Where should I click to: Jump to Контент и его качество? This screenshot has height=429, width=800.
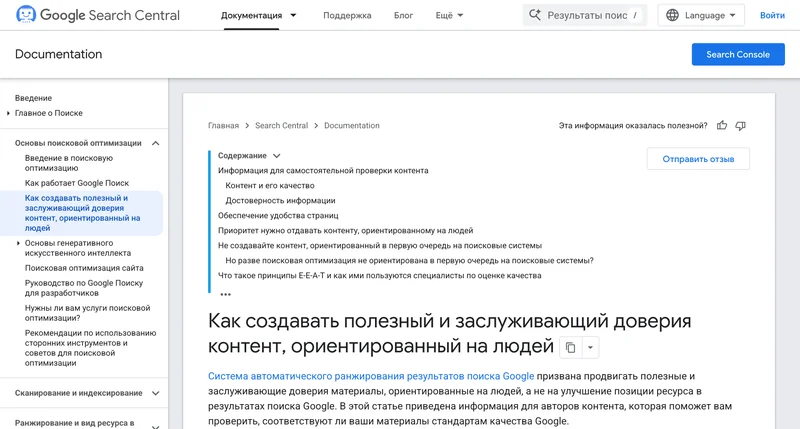pyautogui.click(x=270, y=186)
